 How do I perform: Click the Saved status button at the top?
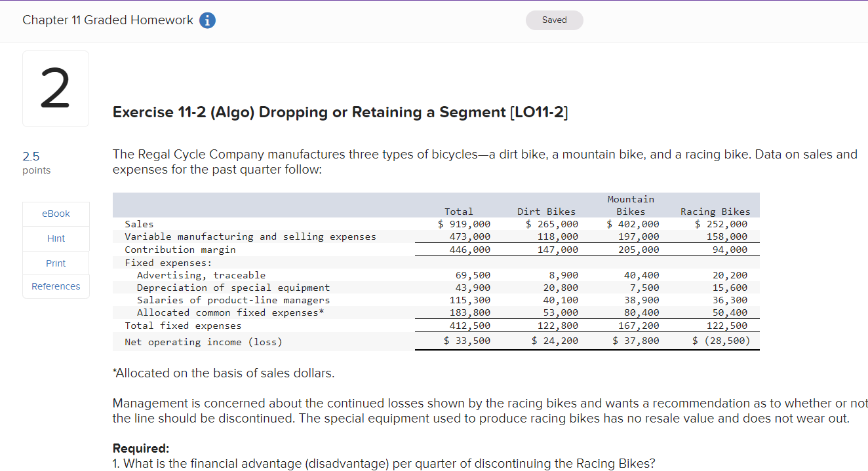554,20
